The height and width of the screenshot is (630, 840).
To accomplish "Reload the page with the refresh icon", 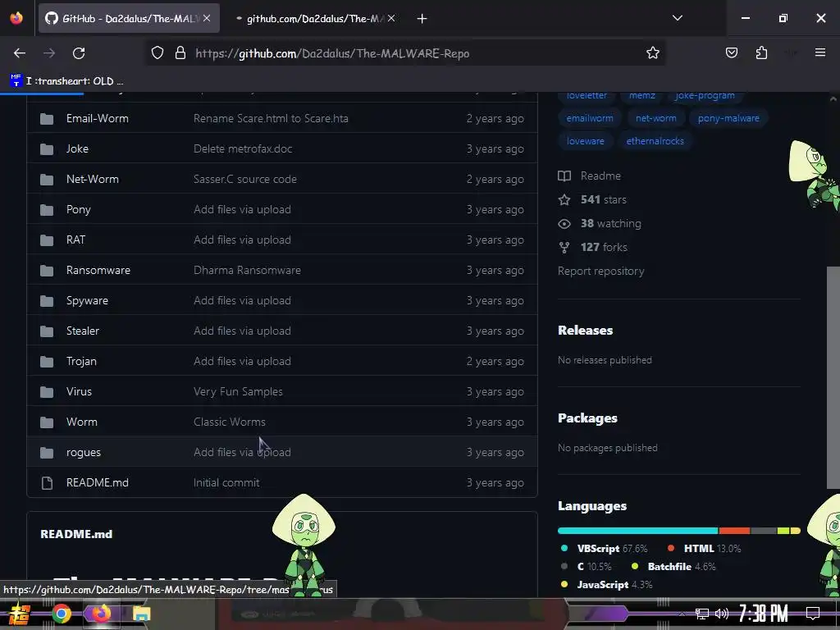I will 79,53.
